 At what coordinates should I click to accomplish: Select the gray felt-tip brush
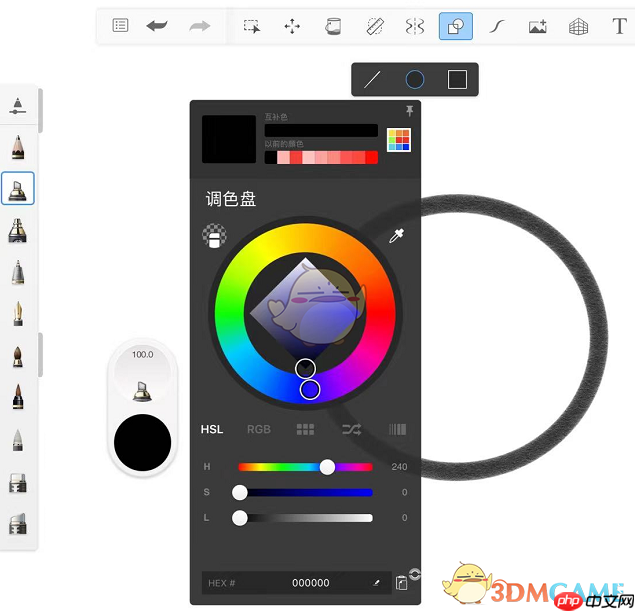[x=18, y=440]
